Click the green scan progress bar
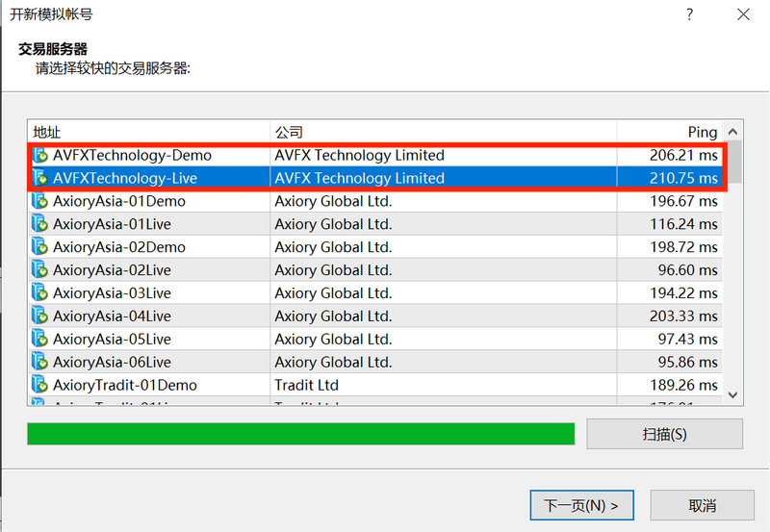Image resolution: width=770 pixels, height=532 pixels. pyautogui.click(x=301, y=434)
